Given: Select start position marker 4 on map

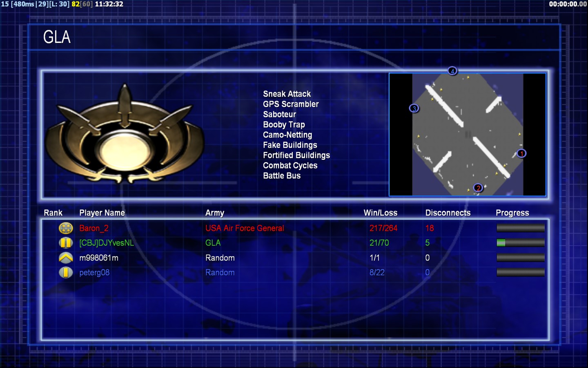Looking at the screenshot, I should pyautogui.click(x=452, y=71).
